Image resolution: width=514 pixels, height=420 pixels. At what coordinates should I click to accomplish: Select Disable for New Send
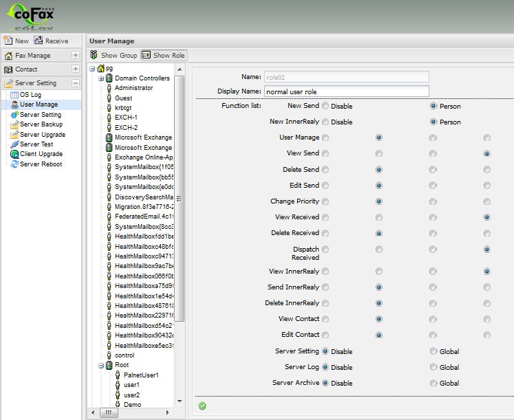coord(325,106)
